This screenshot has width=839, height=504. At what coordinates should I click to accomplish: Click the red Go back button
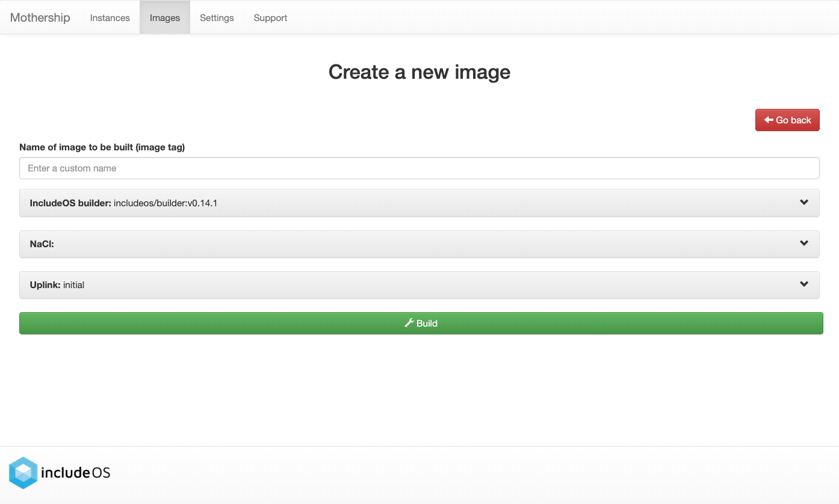(787, 120)
